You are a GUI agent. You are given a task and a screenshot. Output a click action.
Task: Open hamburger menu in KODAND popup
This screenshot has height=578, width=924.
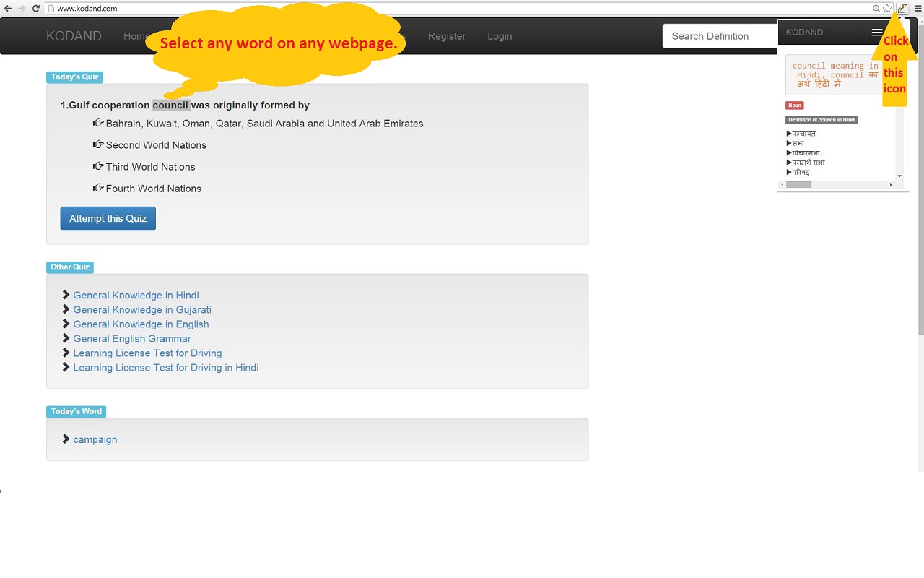(x=876, y=32)
